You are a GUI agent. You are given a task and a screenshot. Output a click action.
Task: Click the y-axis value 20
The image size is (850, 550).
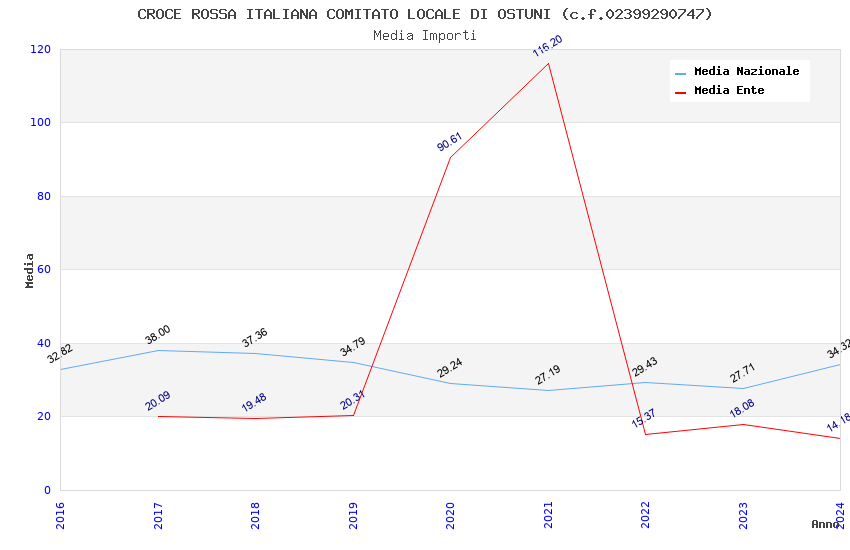coord(44,416)
